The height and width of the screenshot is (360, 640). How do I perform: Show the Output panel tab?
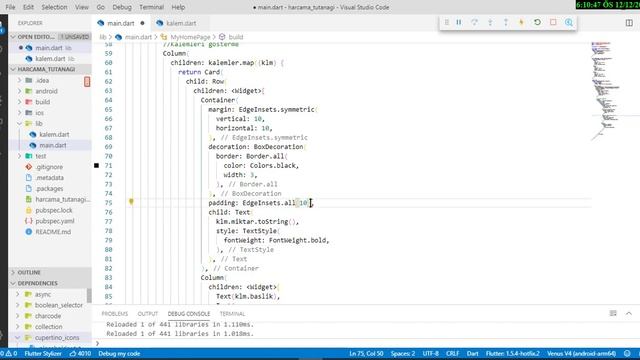(148, 313)
